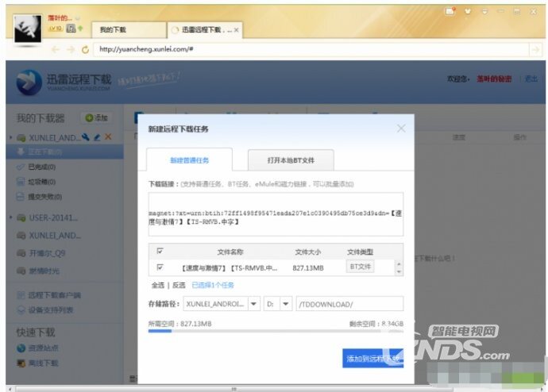Toggle the select-all checkbox in the file table header
Image resolution: width=548 pixels, height=392 pixels.
[x=160, y=251]
